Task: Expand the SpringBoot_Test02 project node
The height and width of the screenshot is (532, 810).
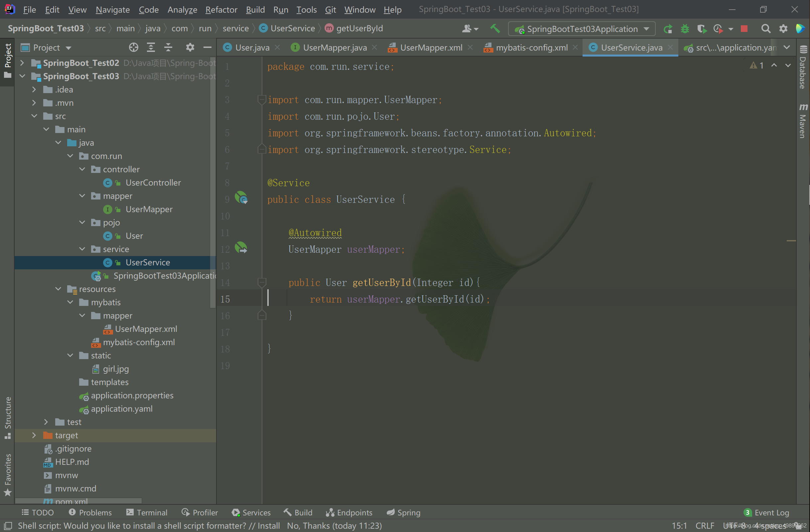Action: click(22, 63)
